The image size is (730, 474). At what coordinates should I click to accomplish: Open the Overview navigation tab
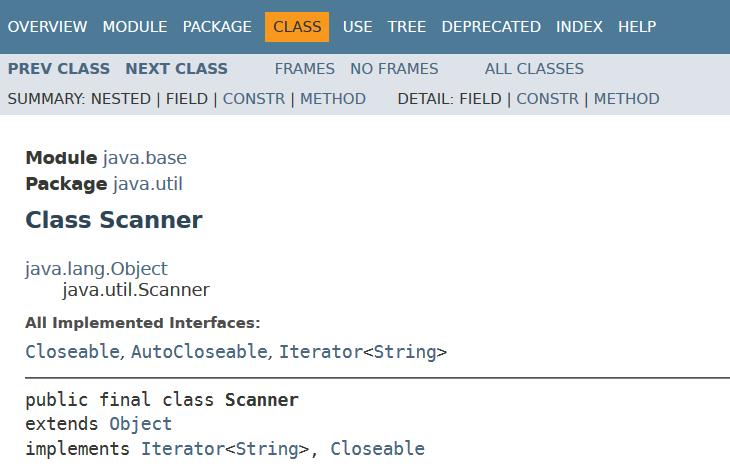[x=47, y=27]
